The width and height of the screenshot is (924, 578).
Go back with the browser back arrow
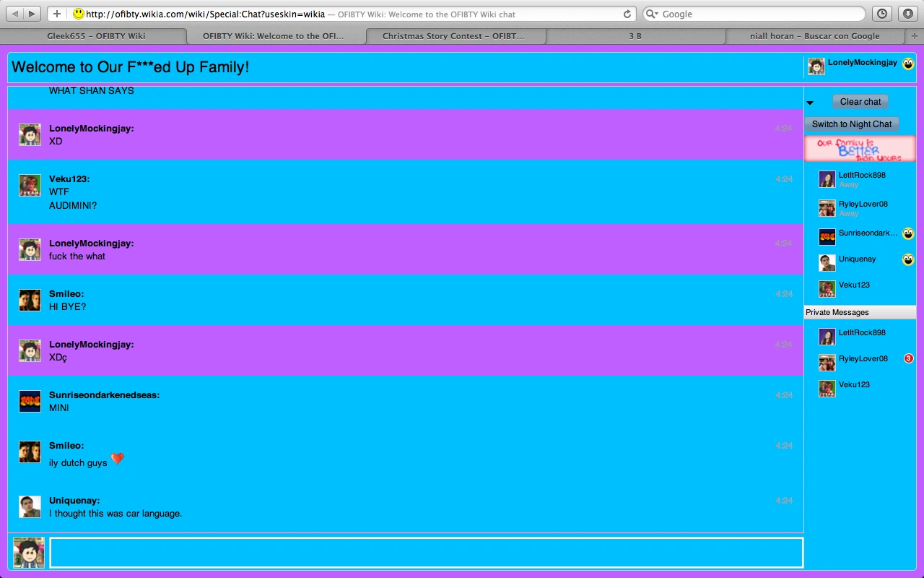[15, 14]
